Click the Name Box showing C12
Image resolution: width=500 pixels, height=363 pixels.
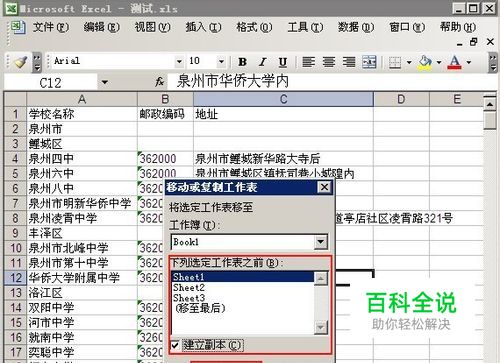[51, 82]
